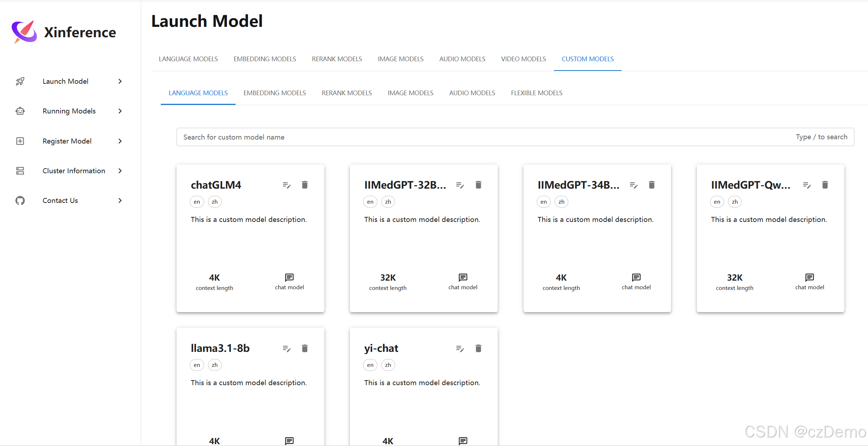The image size is (868, 446).
Task: Click the chat model icon on IIMedGPT-Qw
Action: (810, 277)
